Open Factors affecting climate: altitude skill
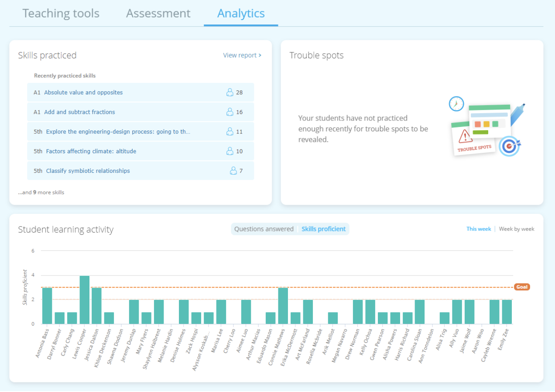This screenshot has height=392, width=555. tap(91, 151)
